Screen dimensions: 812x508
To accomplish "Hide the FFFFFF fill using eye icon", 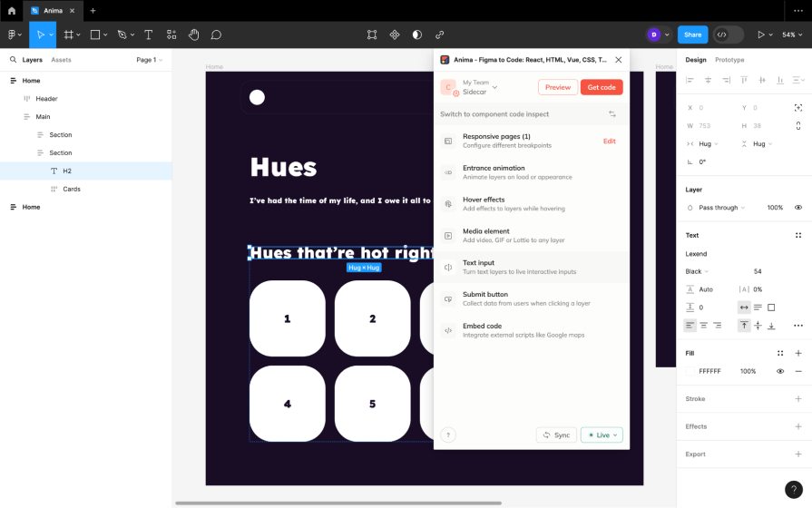I will (780, 371).
